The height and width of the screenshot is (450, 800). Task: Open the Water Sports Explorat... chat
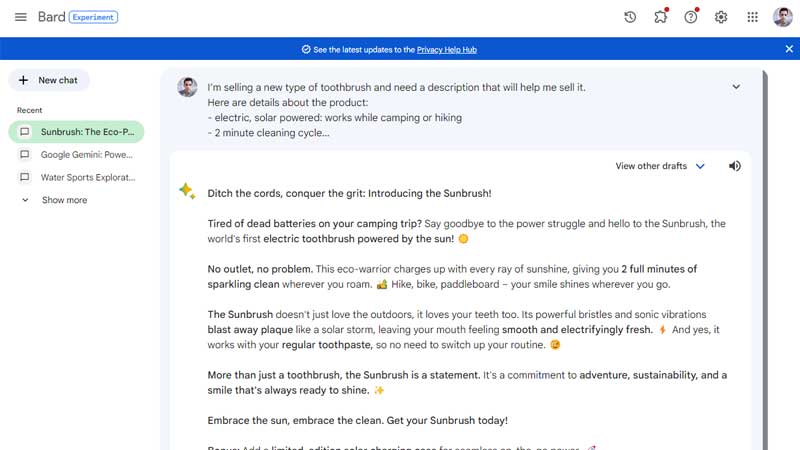coord(77,177)
